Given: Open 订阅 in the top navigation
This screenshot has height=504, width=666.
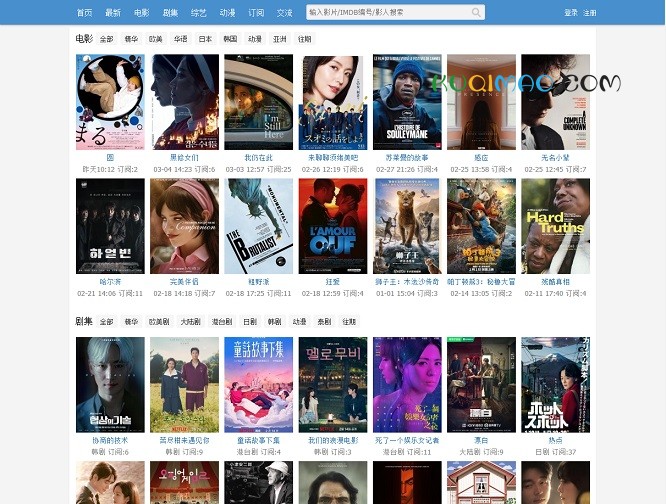Looking at the screenshot, I should pyautogui.click(x=256, y=13).
